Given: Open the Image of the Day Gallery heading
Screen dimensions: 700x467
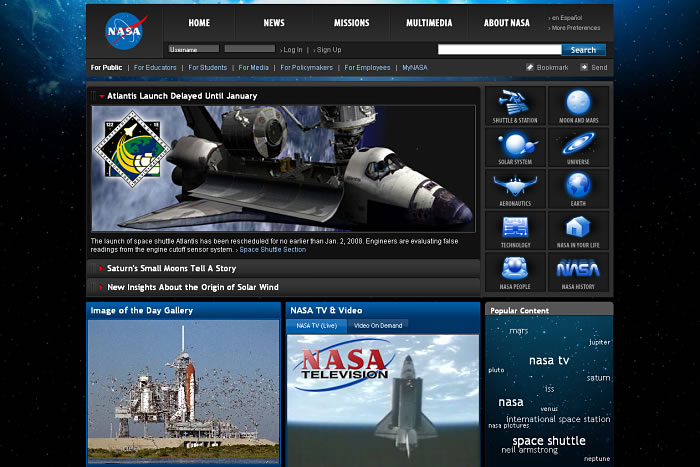Looking at the screenshot, I should [142, 310].
